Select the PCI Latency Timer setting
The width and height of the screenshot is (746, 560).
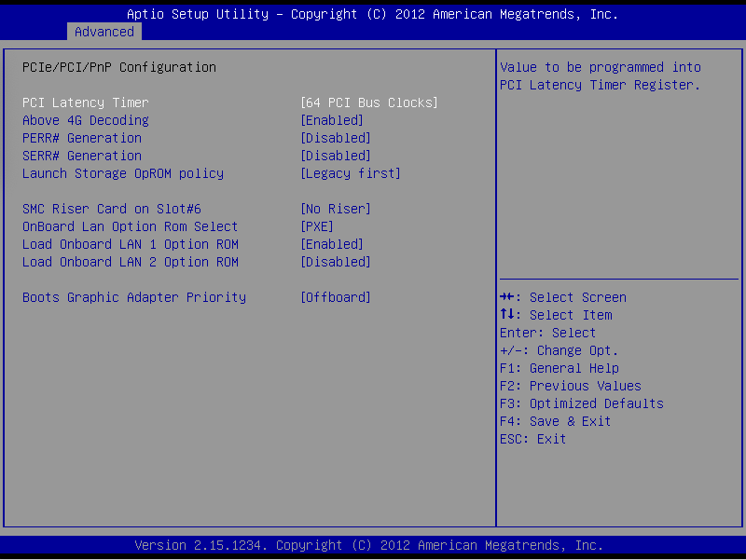click(x=85, y=102)
